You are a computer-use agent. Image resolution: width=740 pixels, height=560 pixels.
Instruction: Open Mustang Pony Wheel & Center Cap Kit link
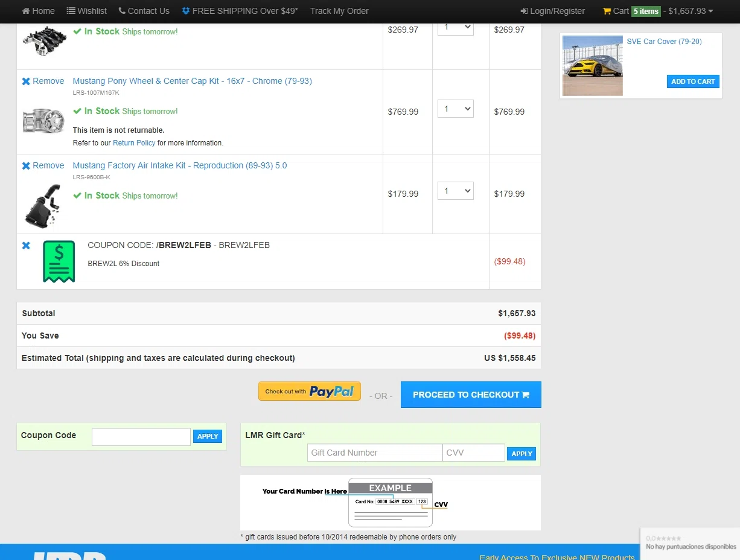point(192,81)
